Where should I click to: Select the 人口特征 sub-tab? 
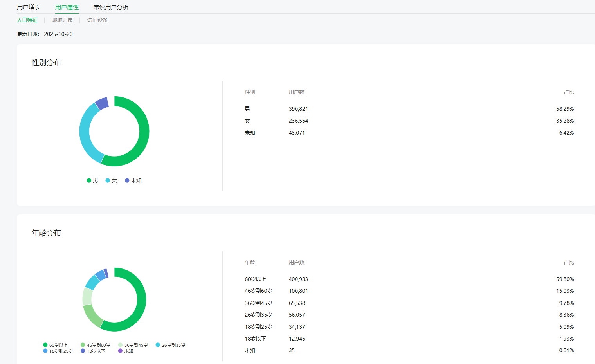click(27, 20)
